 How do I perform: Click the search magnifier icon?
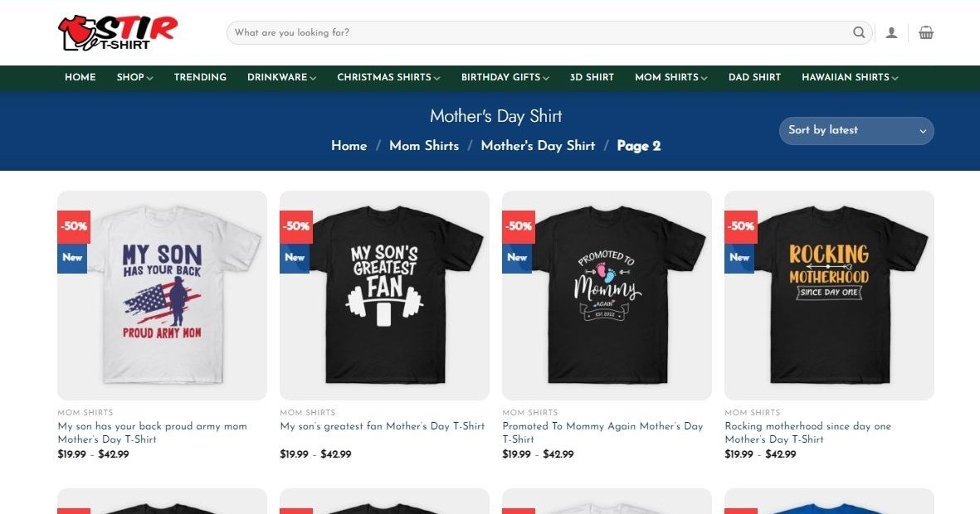(859, 32)
